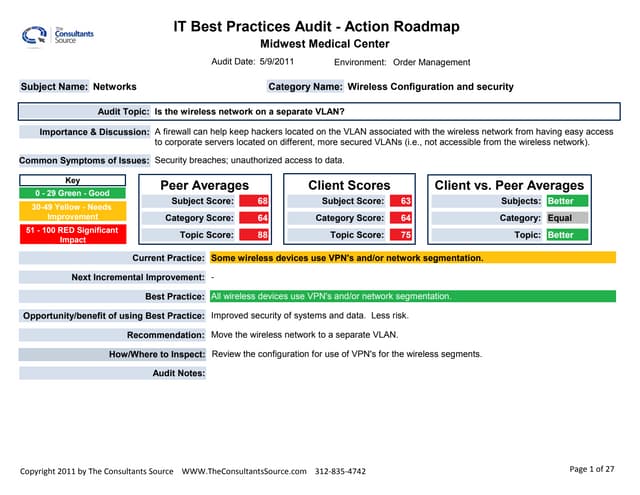
Task: Click The Consultants Source logo
Action: 57,35
